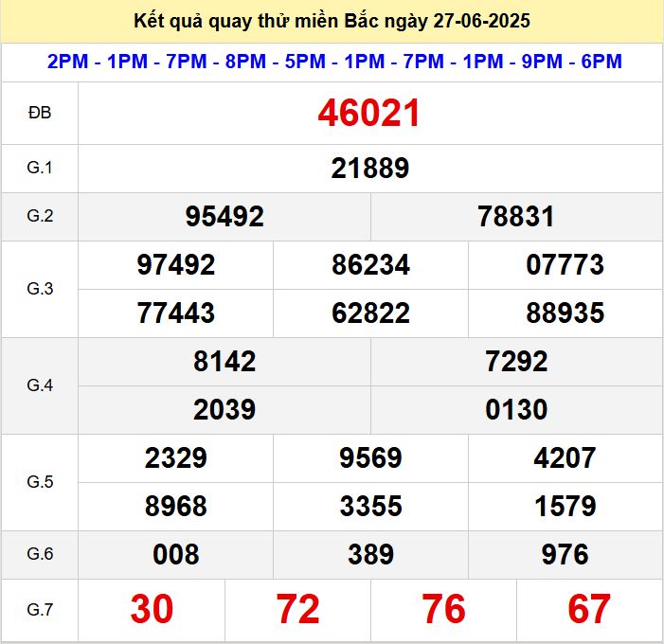Click the blue code line starting with 2PM - 1PM

[334, 62]
